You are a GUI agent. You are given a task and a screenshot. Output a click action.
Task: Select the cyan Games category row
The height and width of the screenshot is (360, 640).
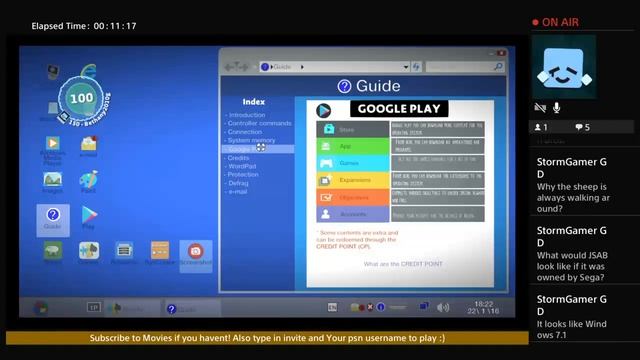pyautogui.click(x=353, y=163)
